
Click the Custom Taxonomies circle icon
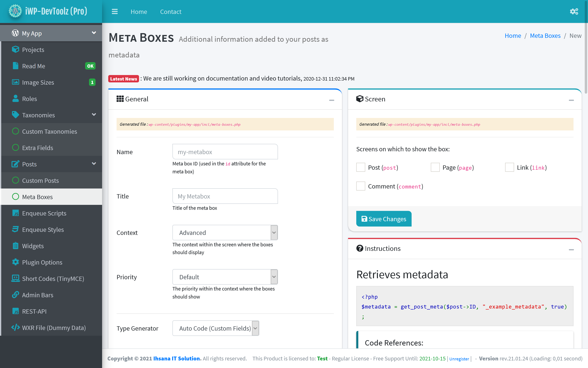click(15, 131)
